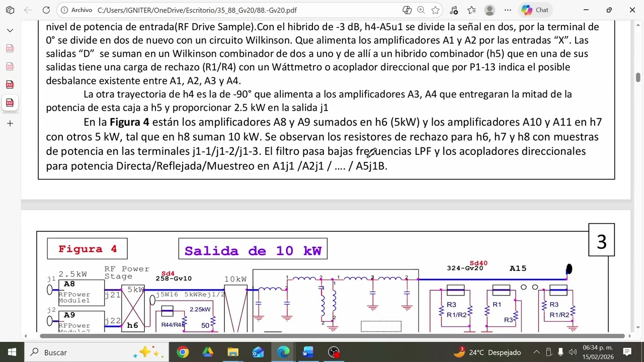Open Edge Settings and more ellipsis
The height and width of the screenshot is (362, 644).
click(x=508, y=10)
